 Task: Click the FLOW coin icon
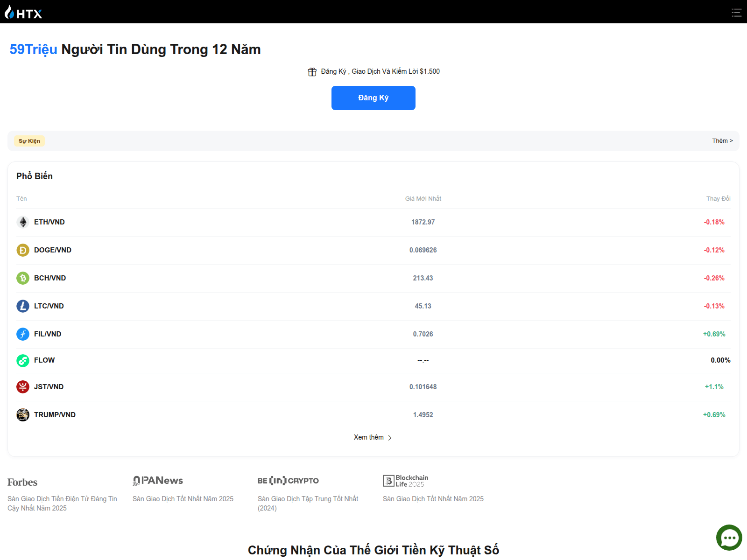[x=23, y=361]
